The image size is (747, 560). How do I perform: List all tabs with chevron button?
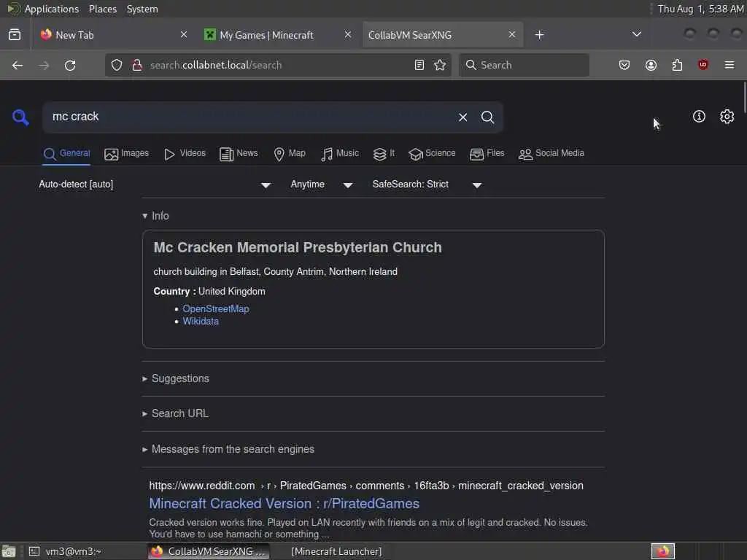[x=636, y=34]
